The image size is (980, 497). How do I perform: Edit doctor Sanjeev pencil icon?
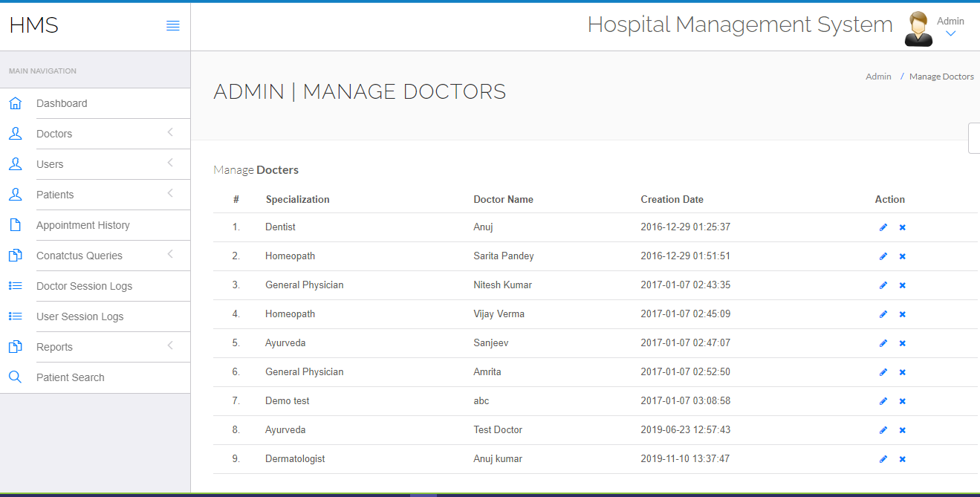coord(883,343)
